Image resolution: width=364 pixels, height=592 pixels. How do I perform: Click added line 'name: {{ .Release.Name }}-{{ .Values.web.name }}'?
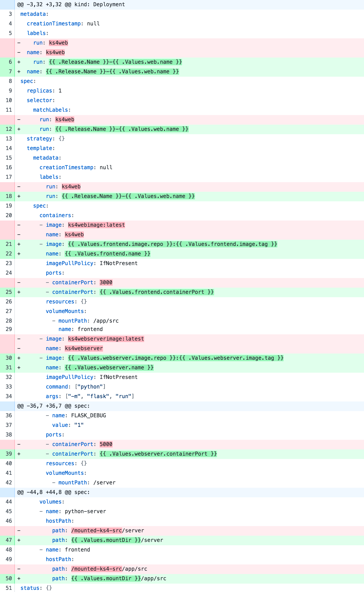(189, 72)
